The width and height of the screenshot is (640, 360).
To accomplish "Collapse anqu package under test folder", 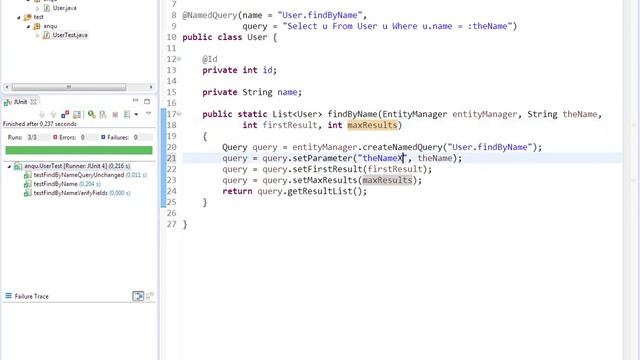I will pos(28,26).
